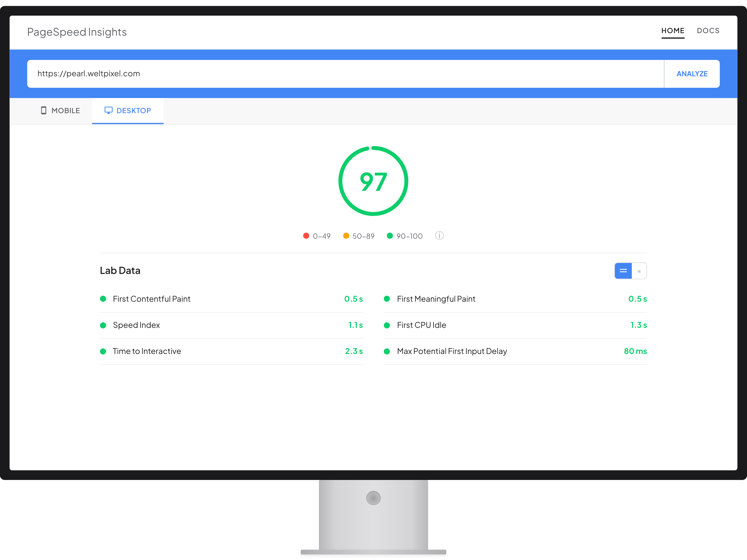
Task: Click the 97 performance score gauge
Action: 373,181
